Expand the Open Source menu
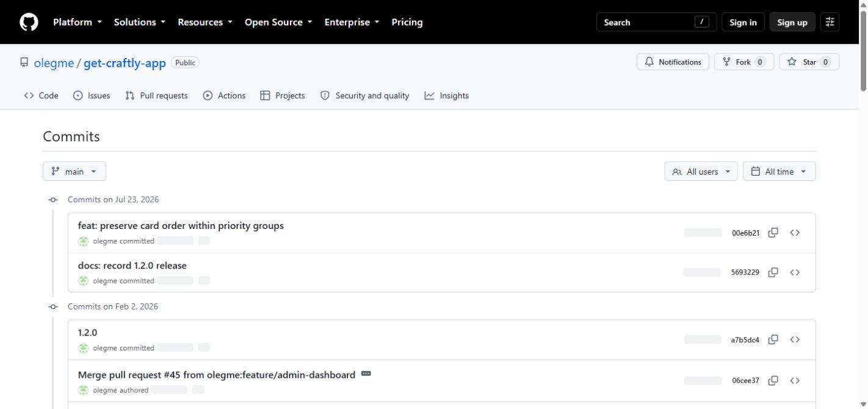Image resolution: width=868 pixels, height=409 pixels. 278,22
